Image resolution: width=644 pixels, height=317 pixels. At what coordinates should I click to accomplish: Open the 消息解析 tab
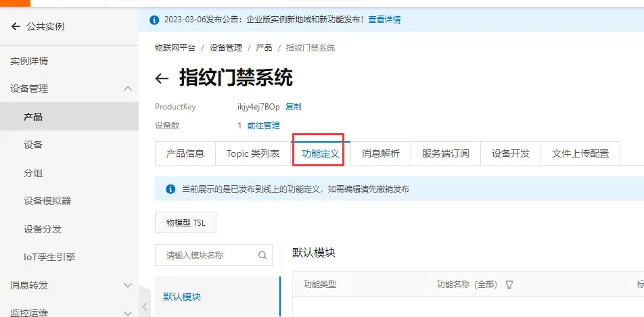coord(380,153)
